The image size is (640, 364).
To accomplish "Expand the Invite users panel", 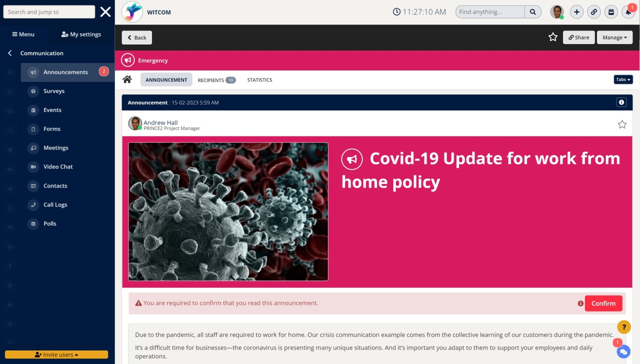I will pyautogui.click(x=57, y=354).
